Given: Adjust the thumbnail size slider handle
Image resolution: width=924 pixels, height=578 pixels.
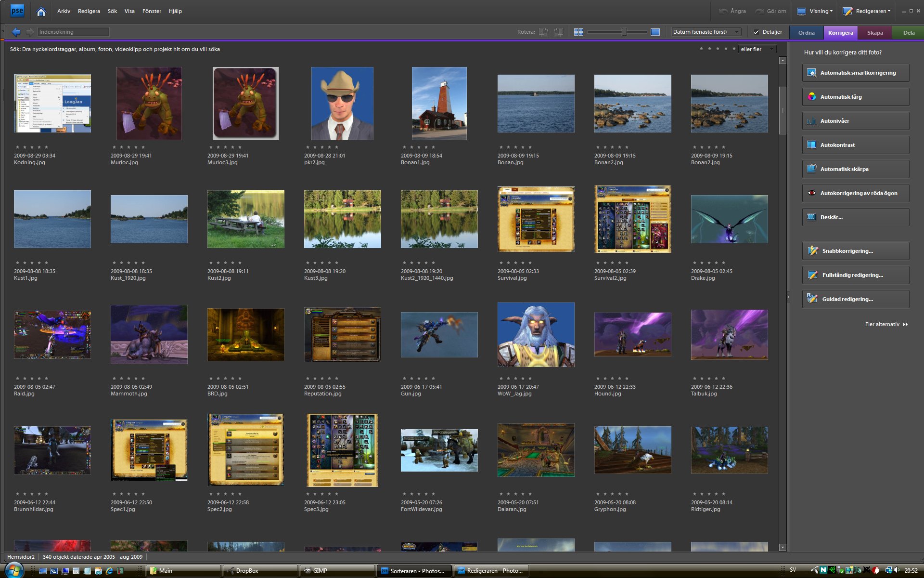Looking at the screenshot, I should click(624, 32).
